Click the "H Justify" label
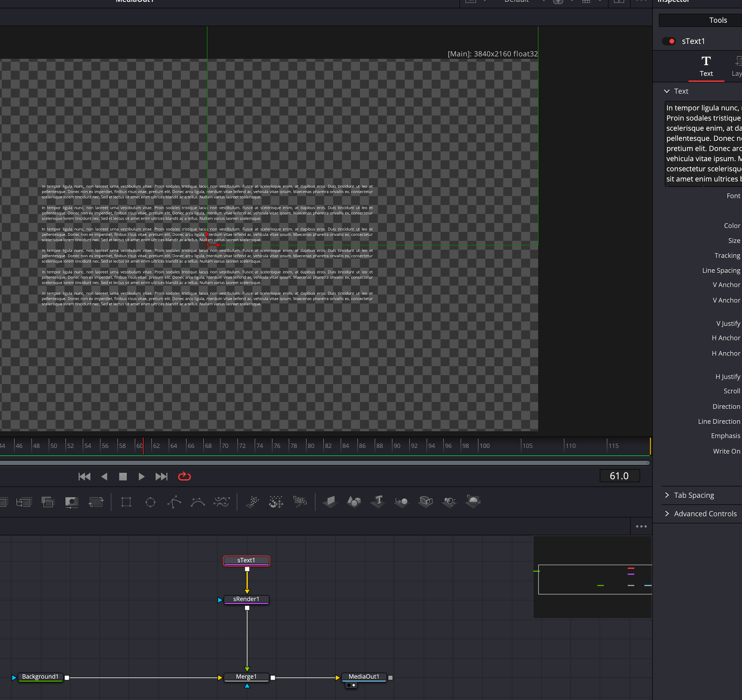 coord(727,377)
